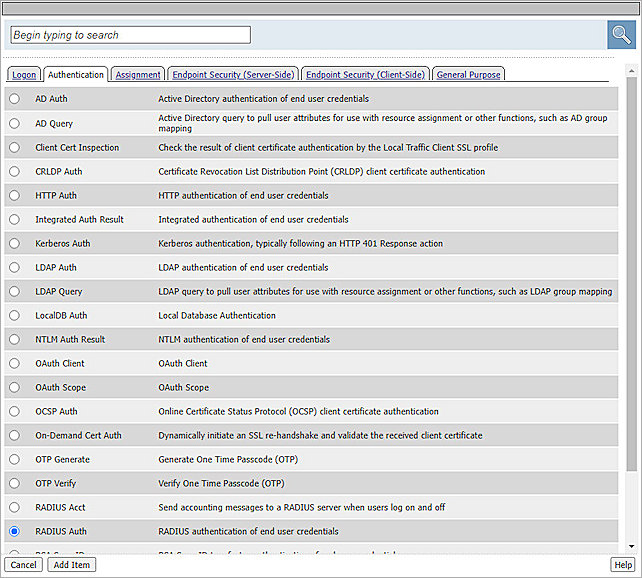Click the selected RADIUS Auth radio button

point(14,531)
